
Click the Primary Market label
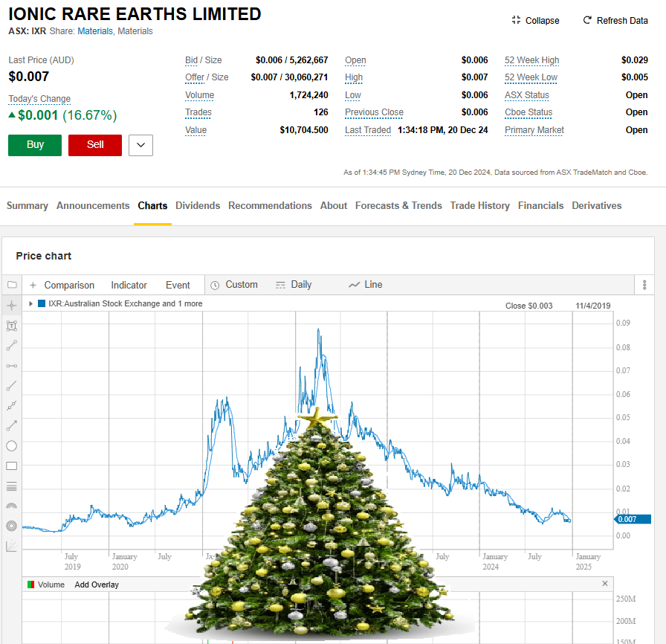click(x=534, y=130)
